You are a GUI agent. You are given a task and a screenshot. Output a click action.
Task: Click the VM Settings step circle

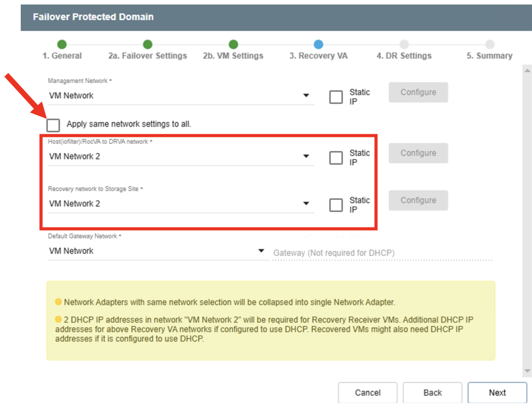point(233,44)
